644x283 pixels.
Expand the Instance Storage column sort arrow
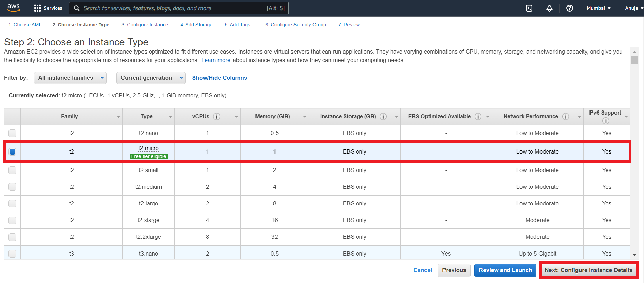pos(396,117)
